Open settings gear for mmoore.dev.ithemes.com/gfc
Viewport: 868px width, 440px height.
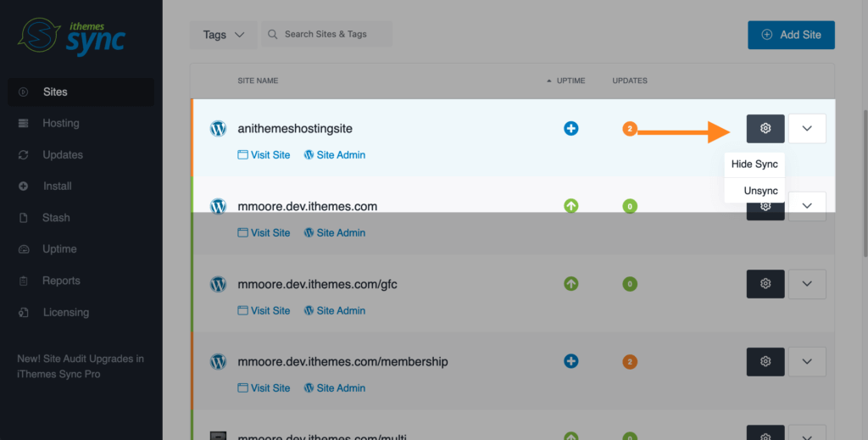765,284
